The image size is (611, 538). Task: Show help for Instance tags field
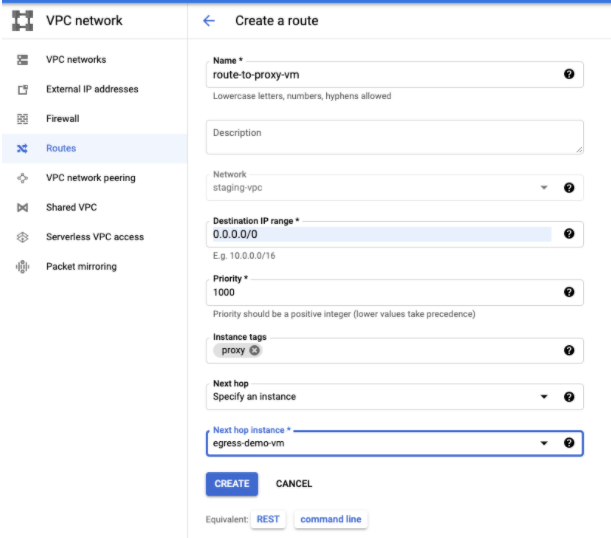(569, 351)
